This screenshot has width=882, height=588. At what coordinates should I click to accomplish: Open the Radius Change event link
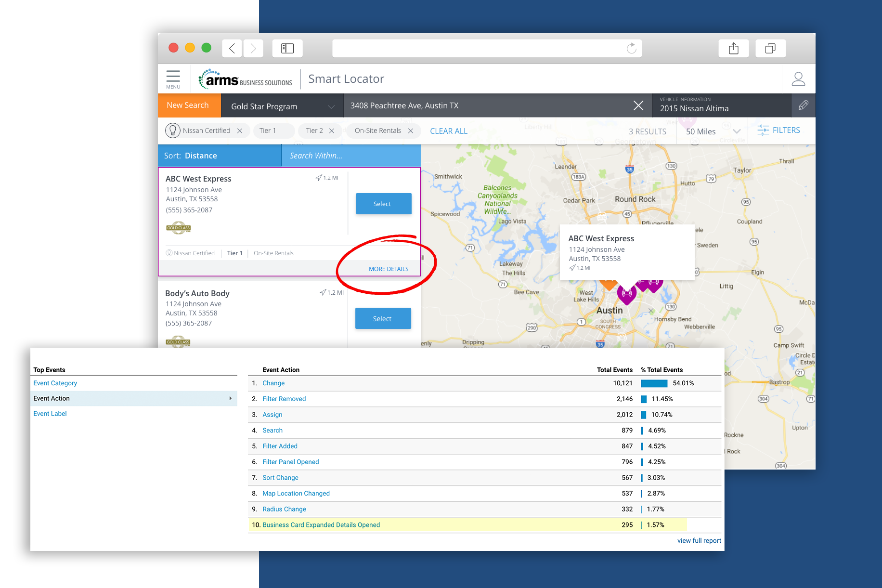point(284,509)
